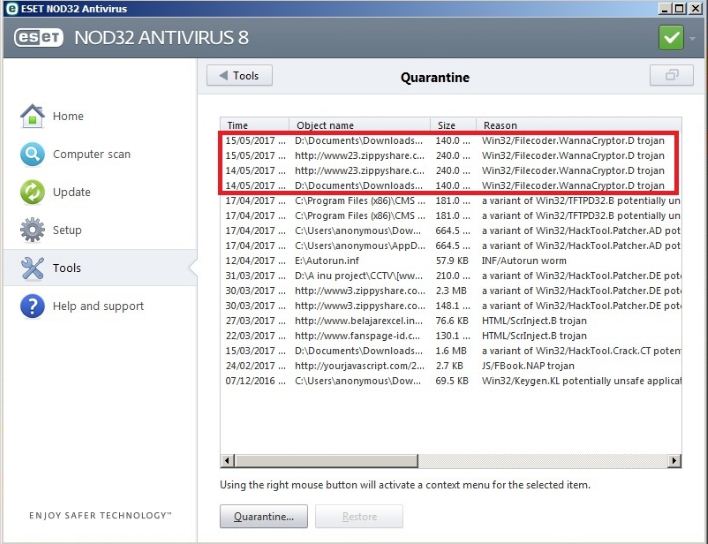The width and height of the screenshot is (708, 544).
Task: Select the 27/03/2017 date entry
Action: 255,321
